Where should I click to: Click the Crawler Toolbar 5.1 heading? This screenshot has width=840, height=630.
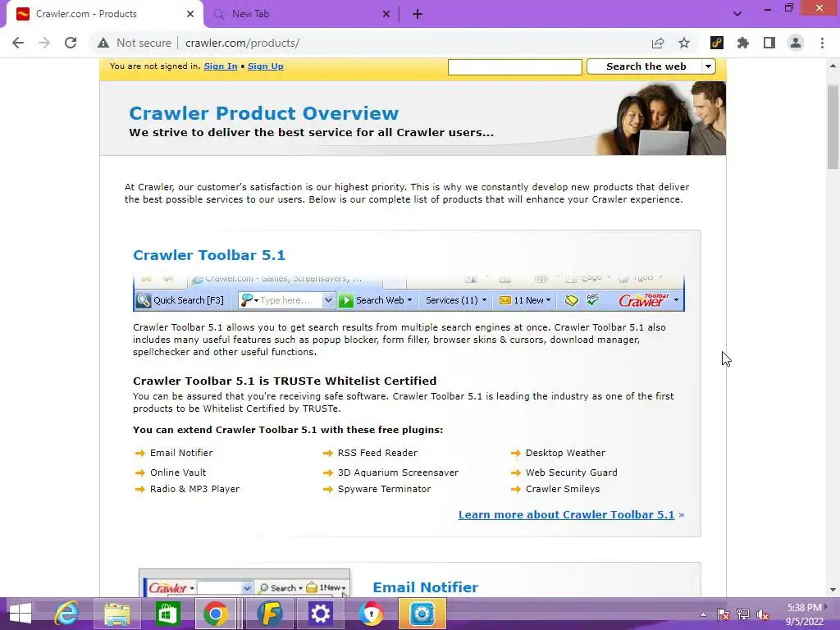point(209,255)
